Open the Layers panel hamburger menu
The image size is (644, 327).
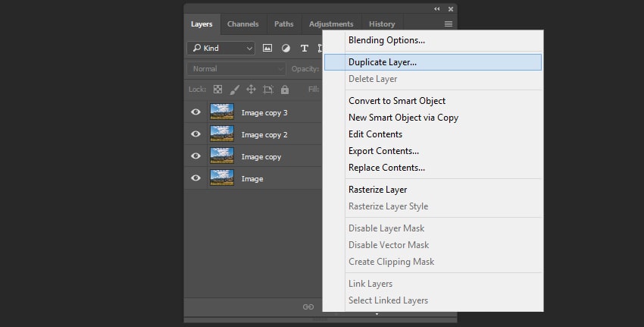pos(449,24)
